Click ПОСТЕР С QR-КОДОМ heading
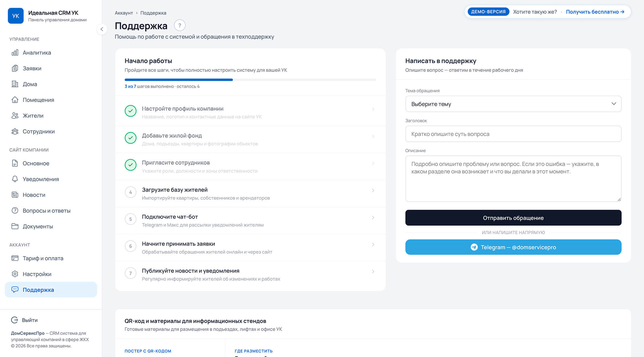 tap(148, 351)
